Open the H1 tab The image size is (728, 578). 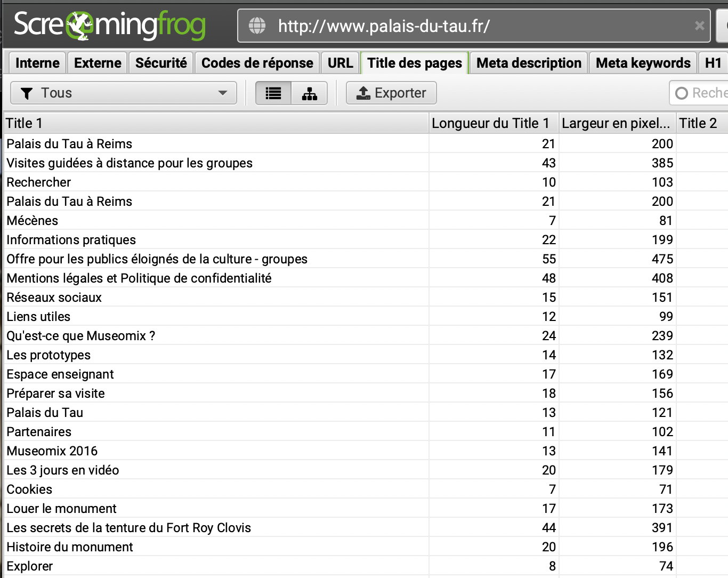pos(713,63)
